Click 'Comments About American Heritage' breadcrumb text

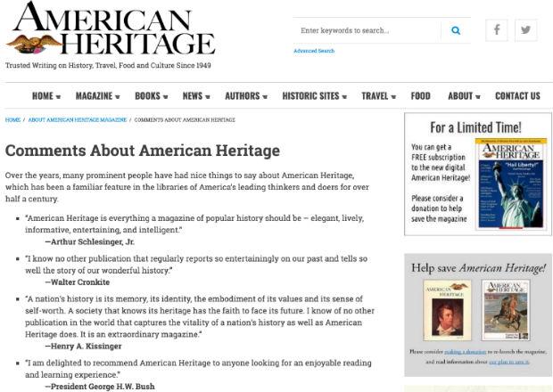[185, 119]
